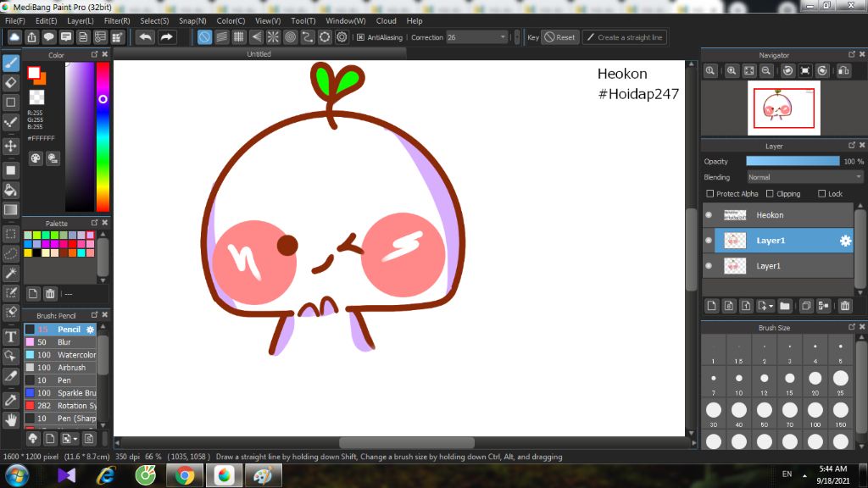
Task: Open the add-brush dropdown arrow
Action: [75, 439]
